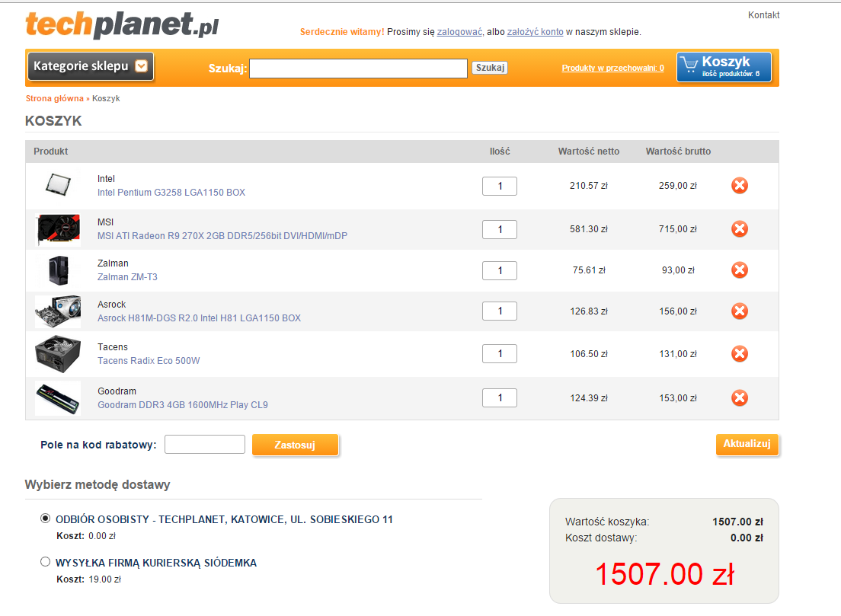Remove MSI Radeon R9 270X from cart

(x=740, y=229)
